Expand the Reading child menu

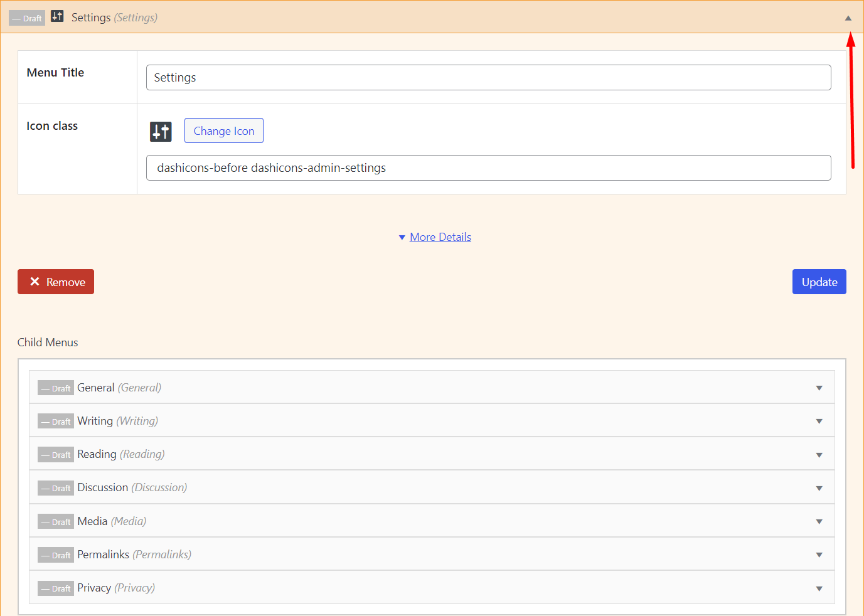pyautogui.click(x=819, y=454)
